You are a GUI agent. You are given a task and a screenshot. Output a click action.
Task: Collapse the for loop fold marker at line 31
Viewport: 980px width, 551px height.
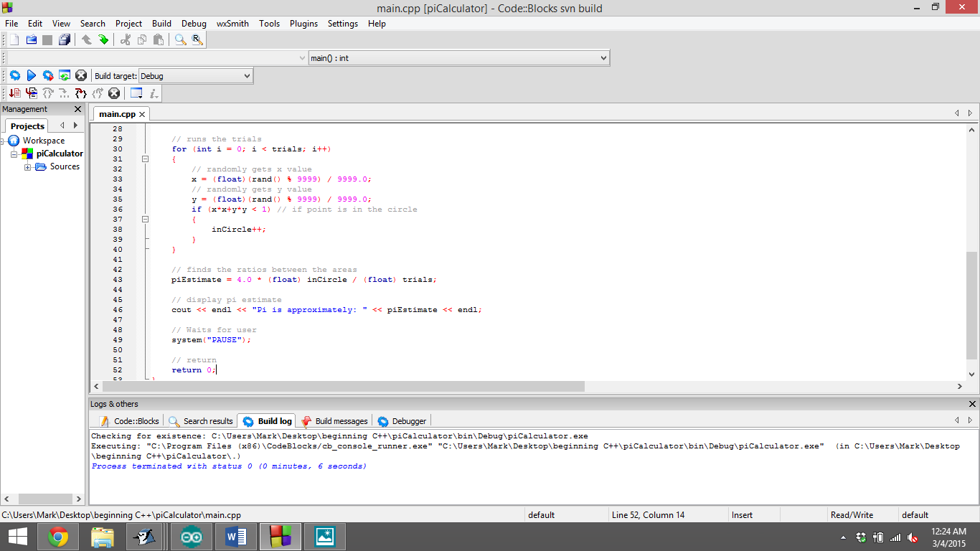click(x=145, y=159)
